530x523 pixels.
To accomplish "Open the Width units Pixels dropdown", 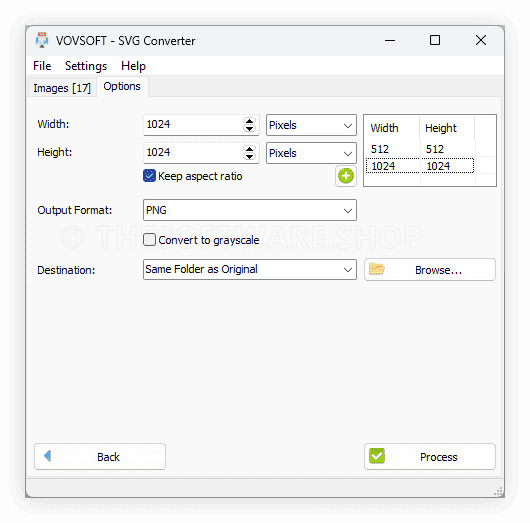I will point(311,125).
